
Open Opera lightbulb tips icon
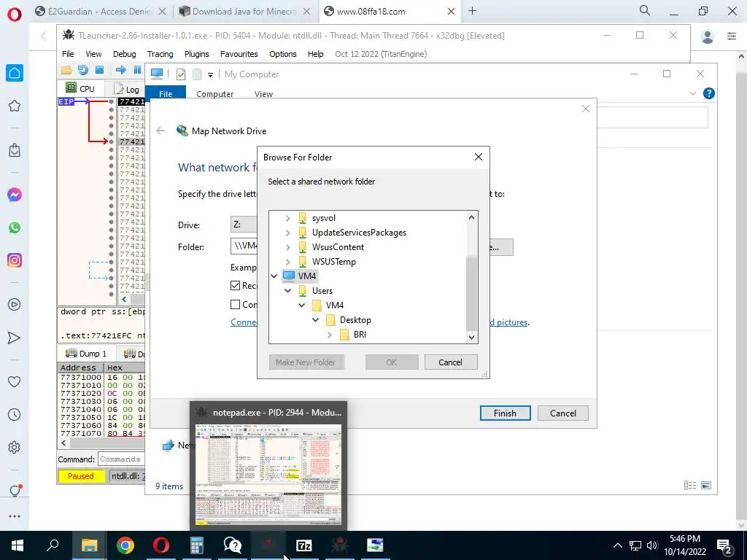(x=15, y=491)
